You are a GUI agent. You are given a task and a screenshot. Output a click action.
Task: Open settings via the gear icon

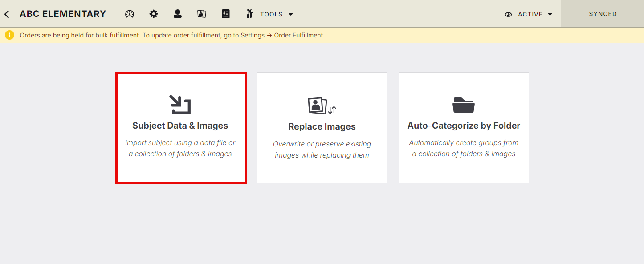[x=154, y=14]
